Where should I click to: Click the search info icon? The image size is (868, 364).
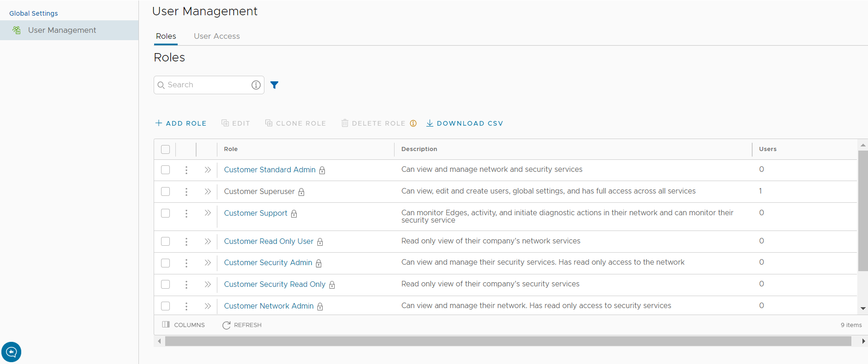pos(256,85)
